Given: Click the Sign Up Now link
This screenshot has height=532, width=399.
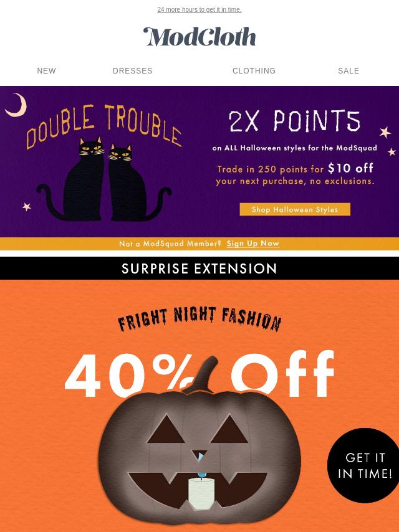Looking at the screenshot, I should coord(253,244).
